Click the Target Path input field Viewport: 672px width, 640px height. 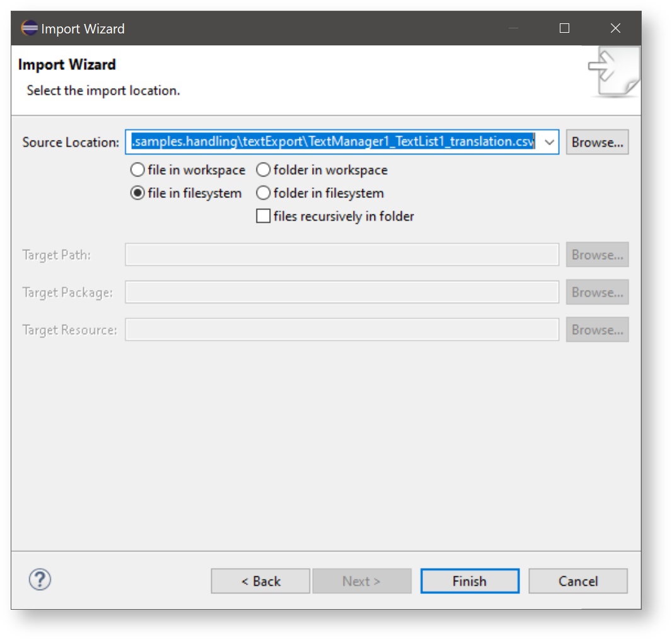coord(342,255)
